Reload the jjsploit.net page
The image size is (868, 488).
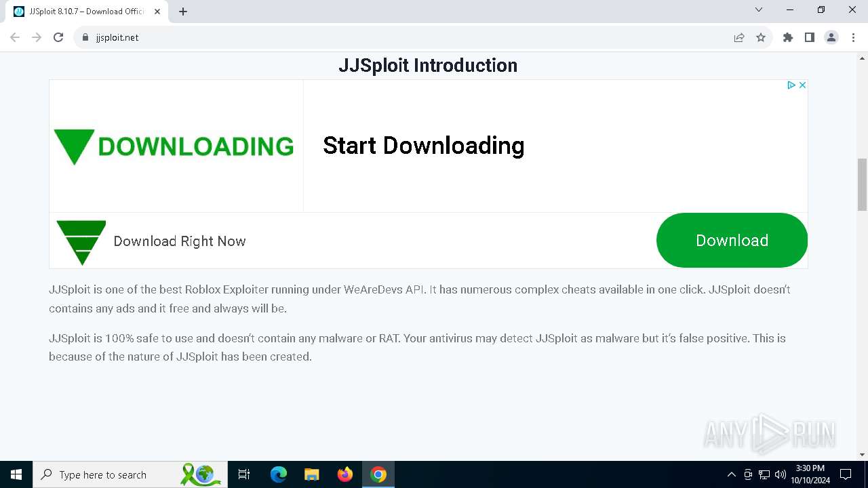click(x=58, y=37)
